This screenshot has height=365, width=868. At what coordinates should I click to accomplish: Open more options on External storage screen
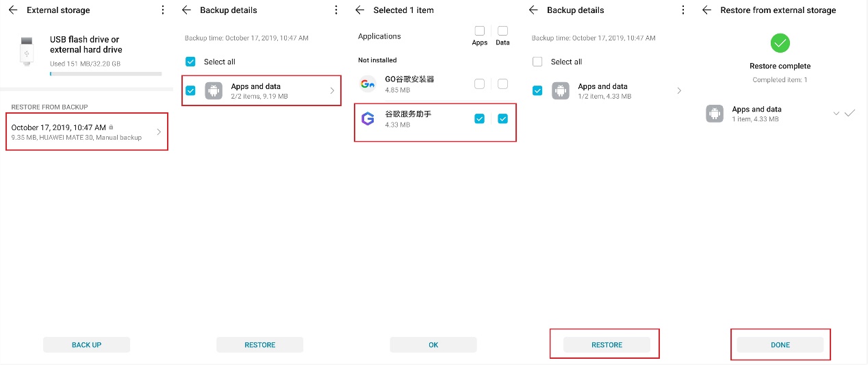162,10
